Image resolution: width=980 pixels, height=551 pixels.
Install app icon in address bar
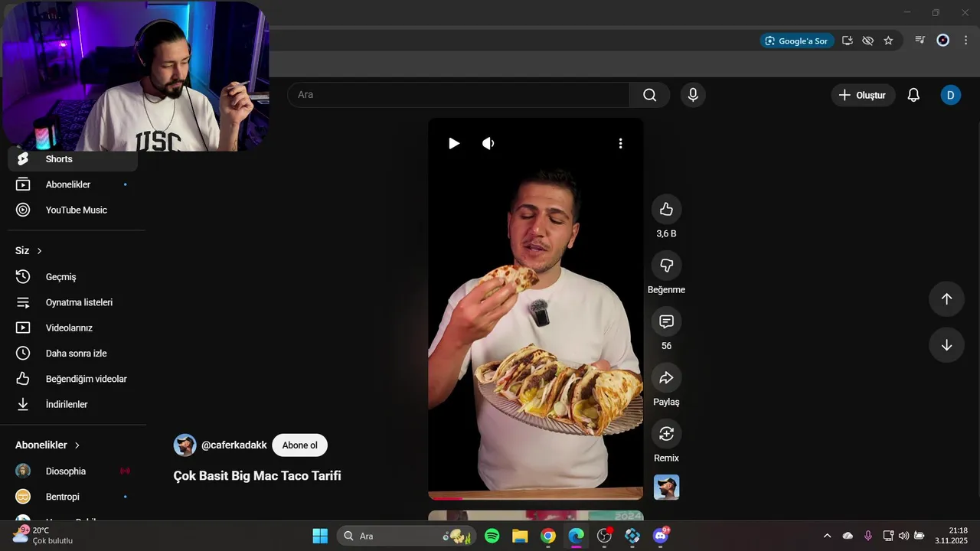(848, 41)
